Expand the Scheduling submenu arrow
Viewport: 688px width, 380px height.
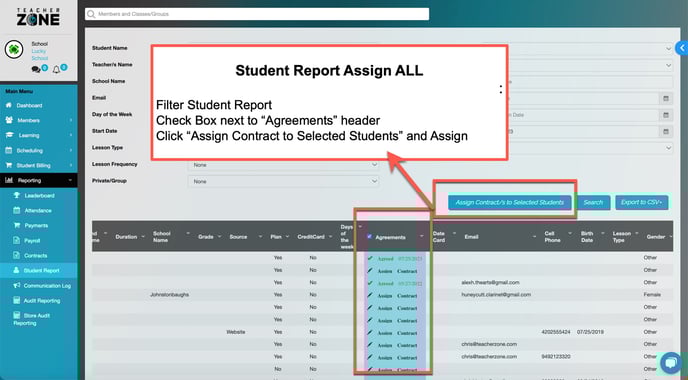click(71, 150)
